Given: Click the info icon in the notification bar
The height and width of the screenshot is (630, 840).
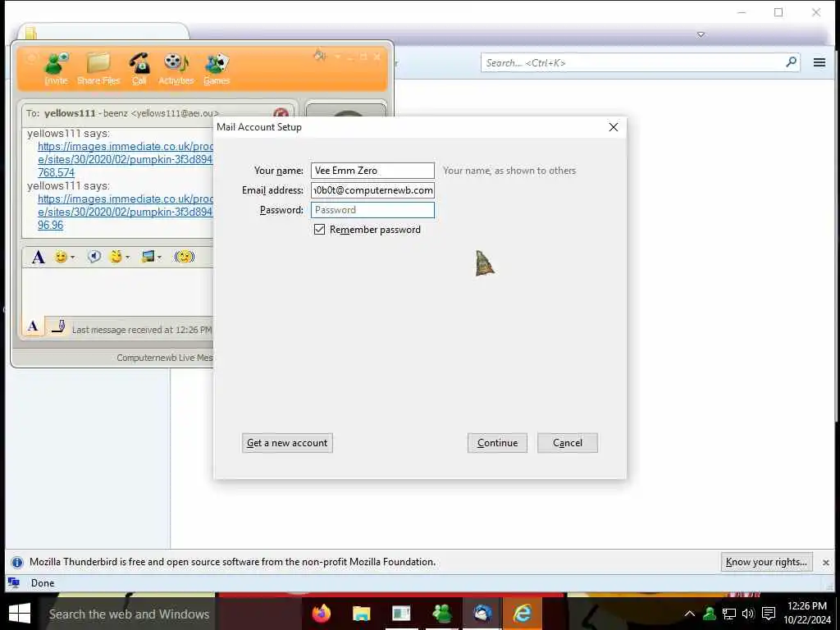Looking at the screenshot, I should coord(17,563).
